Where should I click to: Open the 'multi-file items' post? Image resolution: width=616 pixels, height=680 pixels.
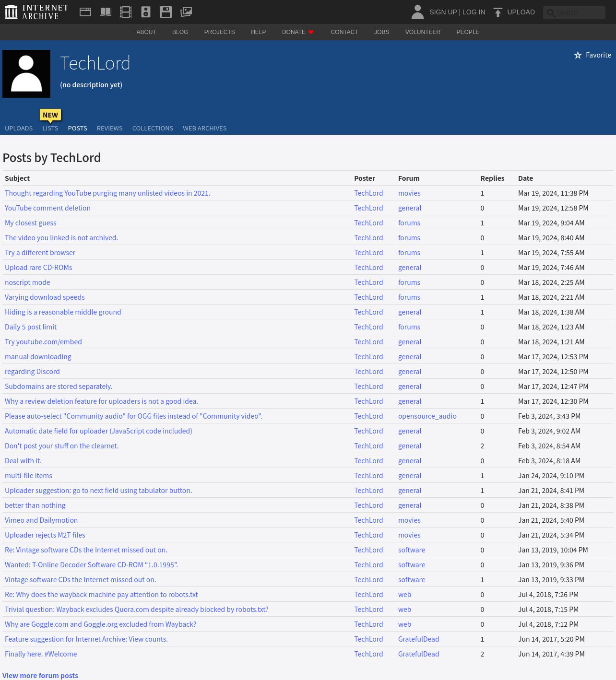click(x=28, y=476)
